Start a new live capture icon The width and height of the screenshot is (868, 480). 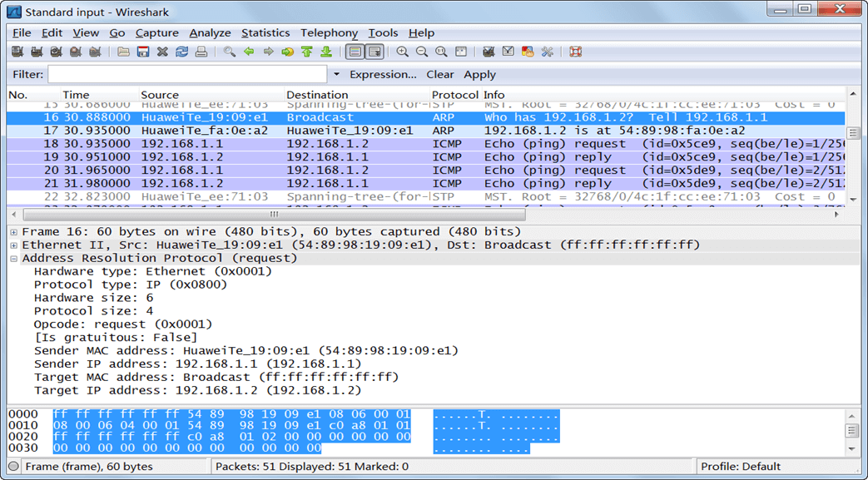pyautogui.click(x=56, y=52)
